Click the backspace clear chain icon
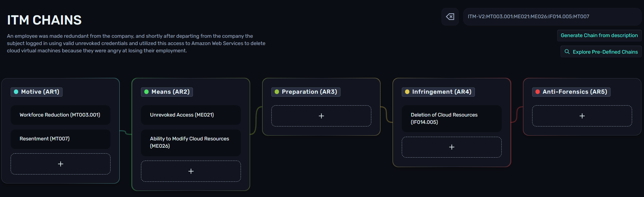The image size is (644, 197). 450,17
